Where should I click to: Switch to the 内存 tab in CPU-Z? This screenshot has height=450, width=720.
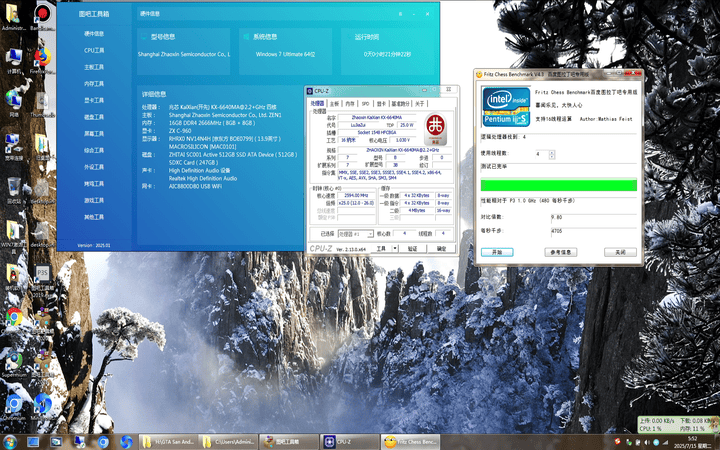pos(350,104)
